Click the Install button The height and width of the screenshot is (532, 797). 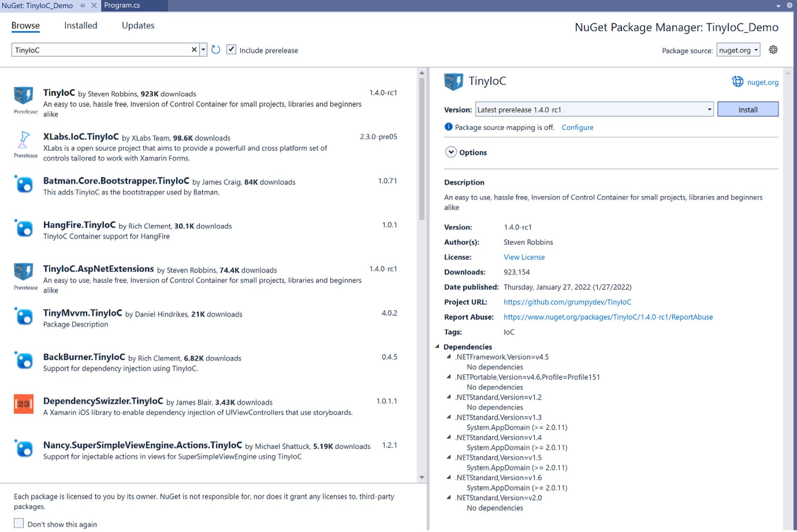(748, 109)
